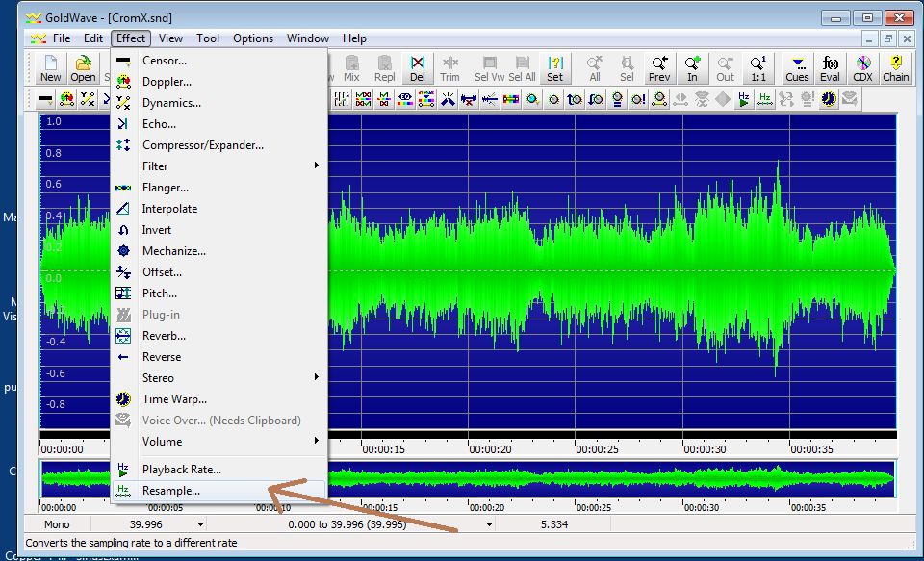This screenshot has width=924, height=561.
Task: Choose Playback Rate from Effect menu
Action: (x=181, y=470)
